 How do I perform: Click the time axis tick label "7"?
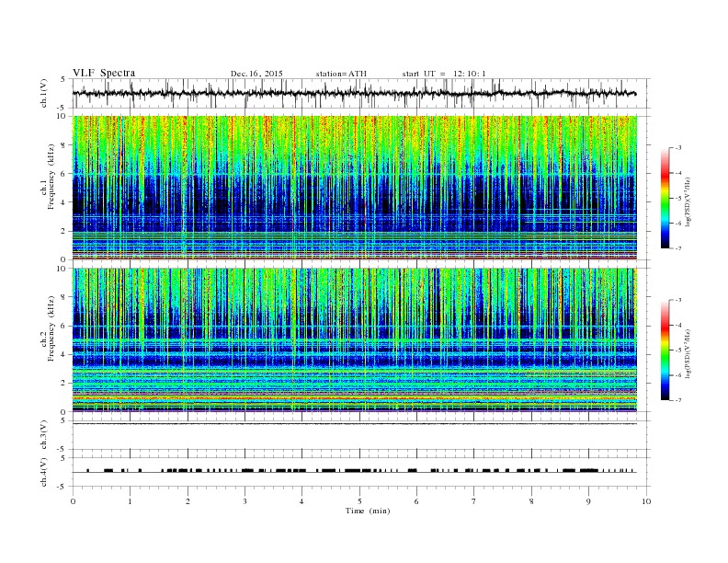pyautogui.click(x=474, y=501)
